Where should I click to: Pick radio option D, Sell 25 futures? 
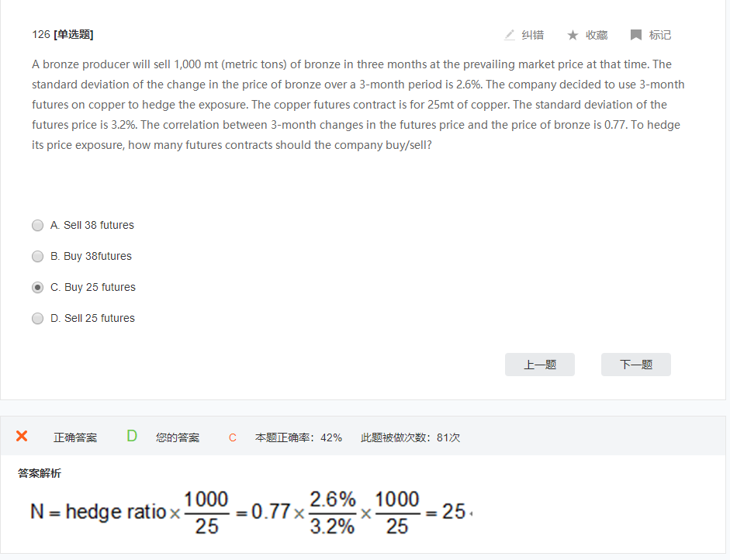pos(37,319)
